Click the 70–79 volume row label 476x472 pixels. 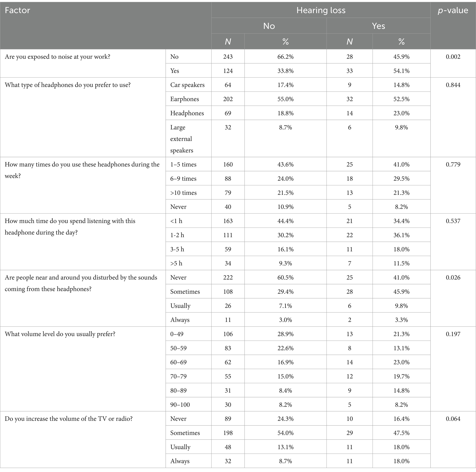178,376
